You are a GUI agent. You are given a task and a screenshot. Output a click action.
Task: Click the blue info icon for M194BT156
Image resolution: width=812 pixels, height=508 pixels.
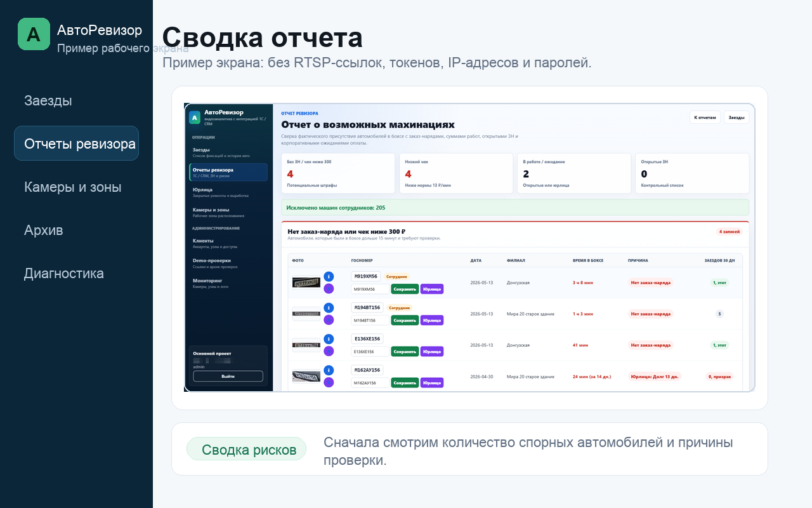pos(329,307)
